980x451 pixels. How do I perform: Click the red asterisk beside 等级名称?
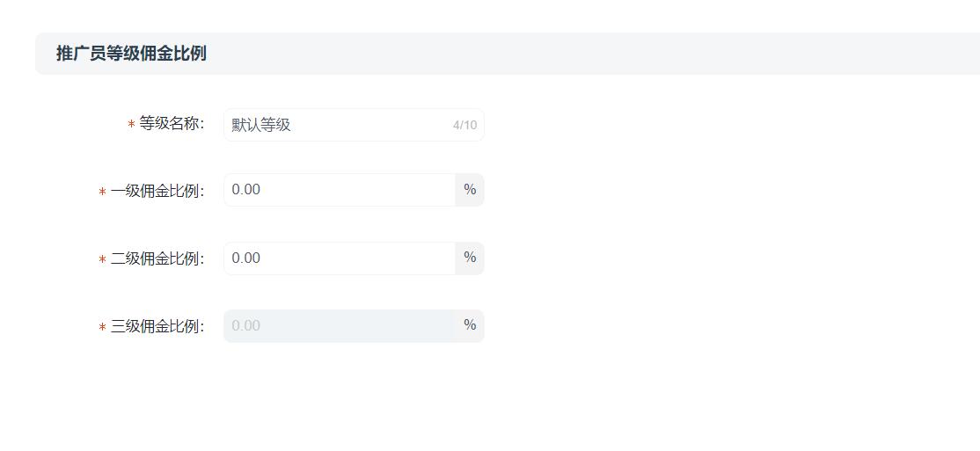[131, 125]
